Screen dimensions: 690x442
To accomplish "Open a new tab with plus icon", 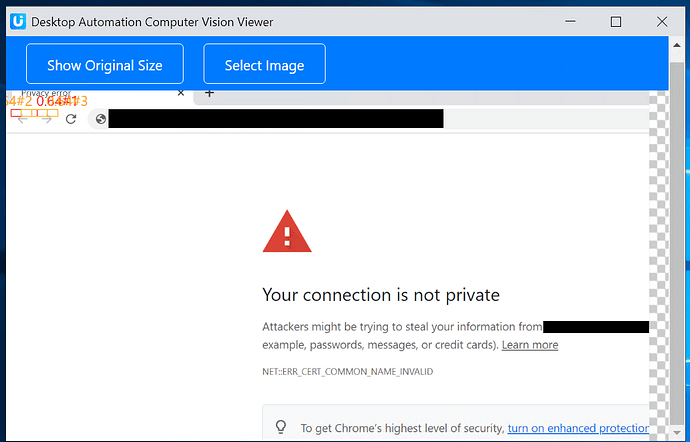I will pos(209,93).
